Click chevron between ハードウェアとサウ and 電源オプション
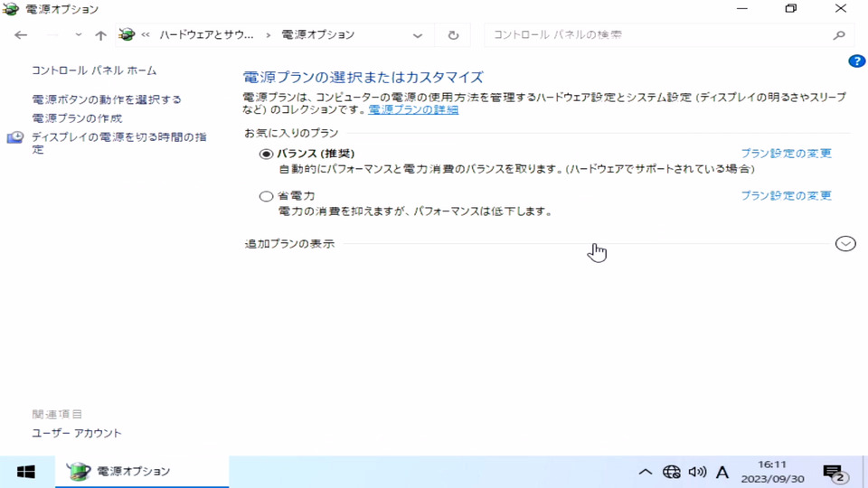 268,35
